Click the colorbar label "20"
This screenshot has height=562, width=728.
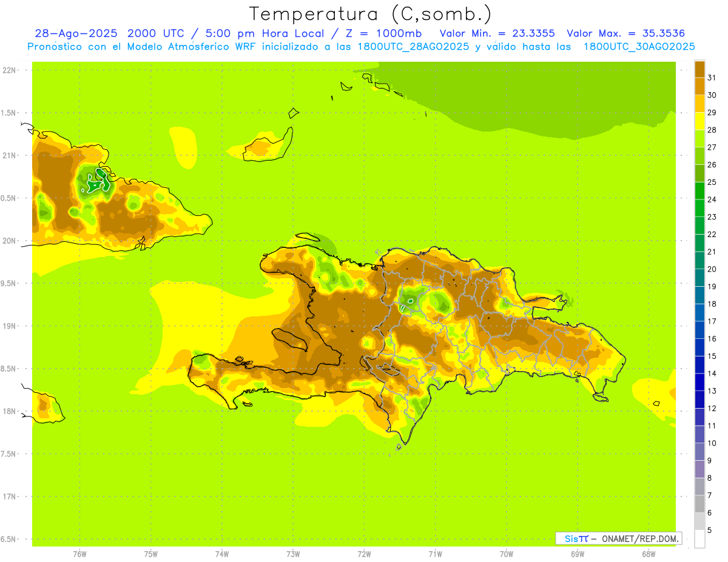coord(712,269)
